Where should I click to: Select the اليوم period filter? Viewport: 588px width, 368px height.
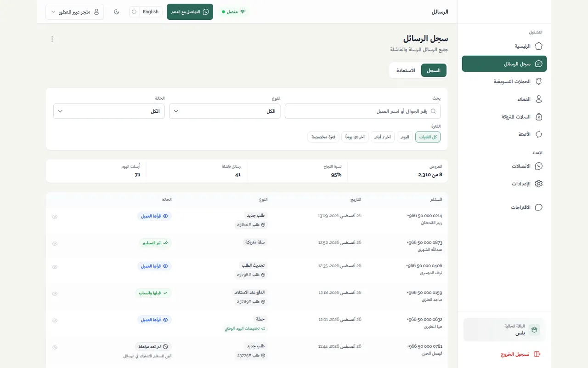coord(405,137)
